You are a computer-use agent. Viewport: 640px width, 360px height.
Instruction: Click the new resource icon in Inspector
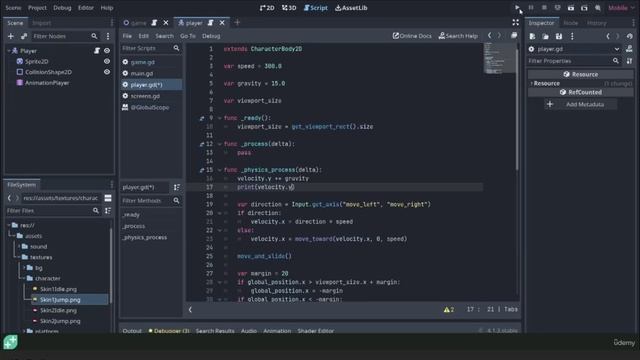click(532, 36)
